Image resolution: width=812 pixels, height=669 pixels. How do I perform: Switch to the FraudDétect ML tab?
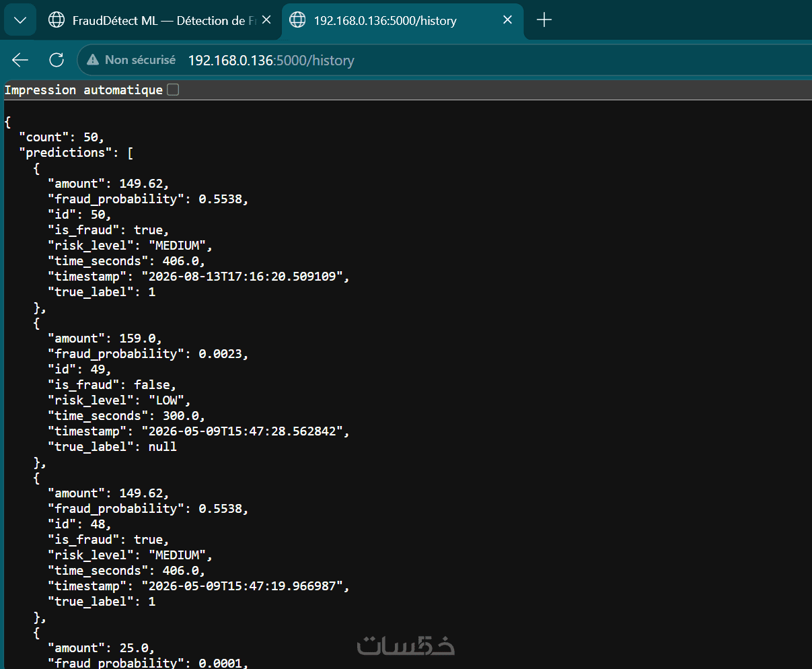[x=160, y=20]
